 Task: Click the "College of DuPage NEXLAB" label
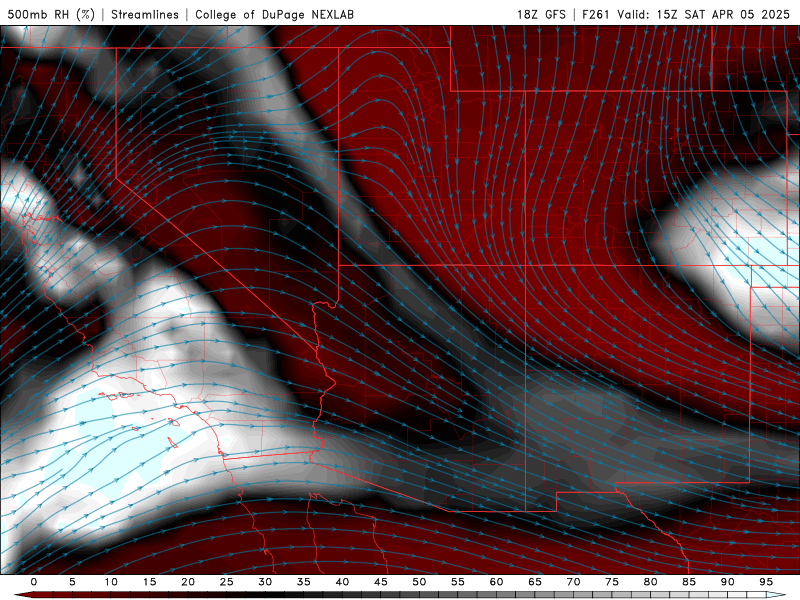tap(274, 14)
